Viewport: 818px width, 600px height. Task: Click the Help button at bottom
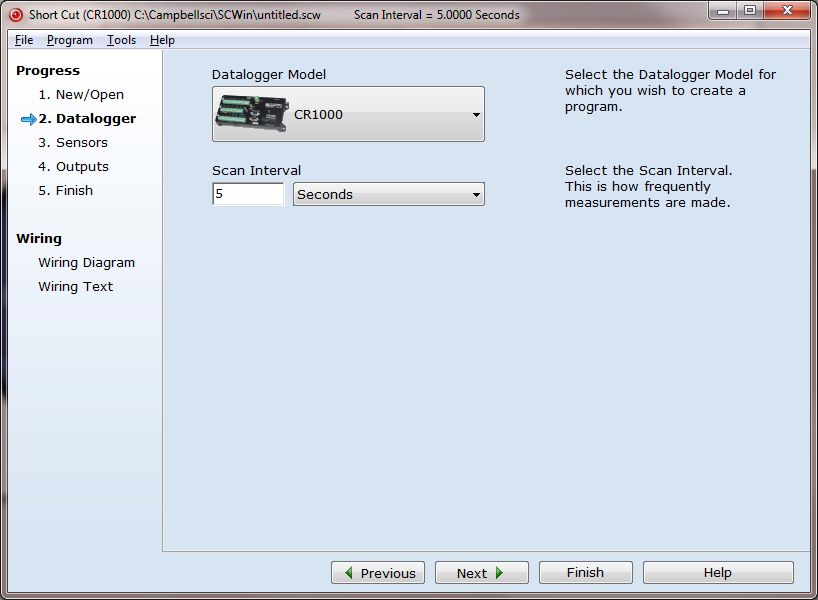click(718, 573)
